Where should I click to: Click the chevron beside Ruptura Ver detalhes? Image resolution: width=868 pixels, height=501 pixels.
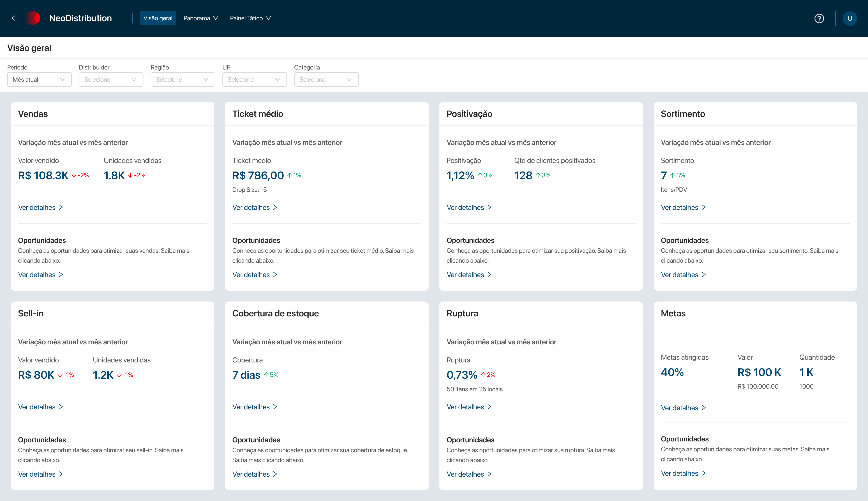click(490, 407)
